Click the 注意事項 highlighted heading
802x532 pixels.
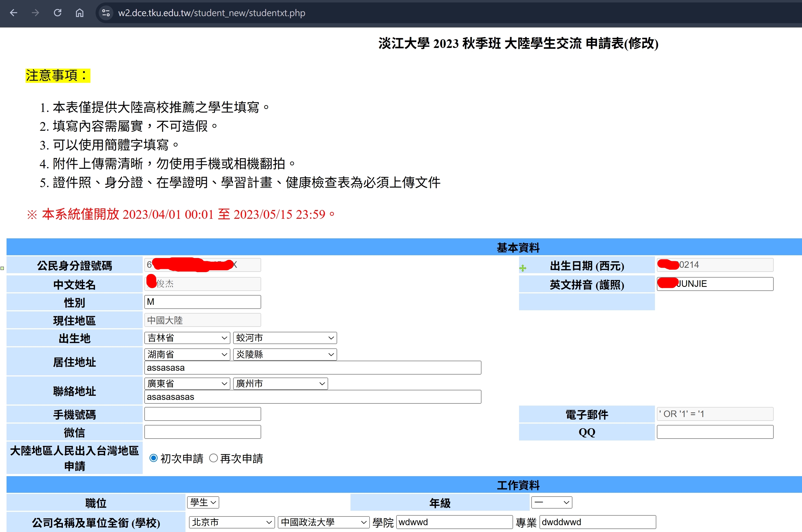click(58, 75)
